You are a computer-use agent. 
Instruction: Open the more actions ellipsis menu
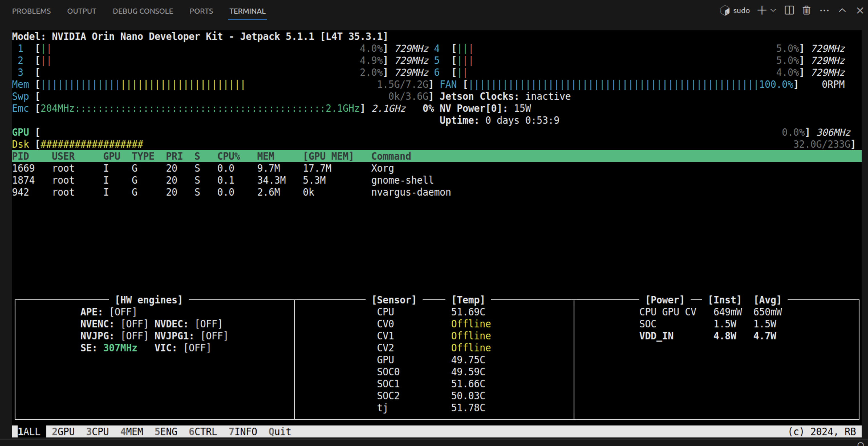(x=824, y=11)
